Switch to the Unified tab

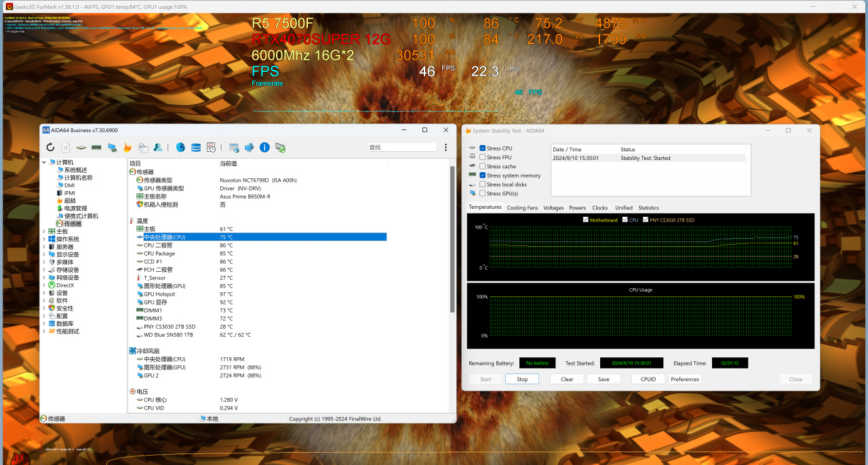click(624, 207)
